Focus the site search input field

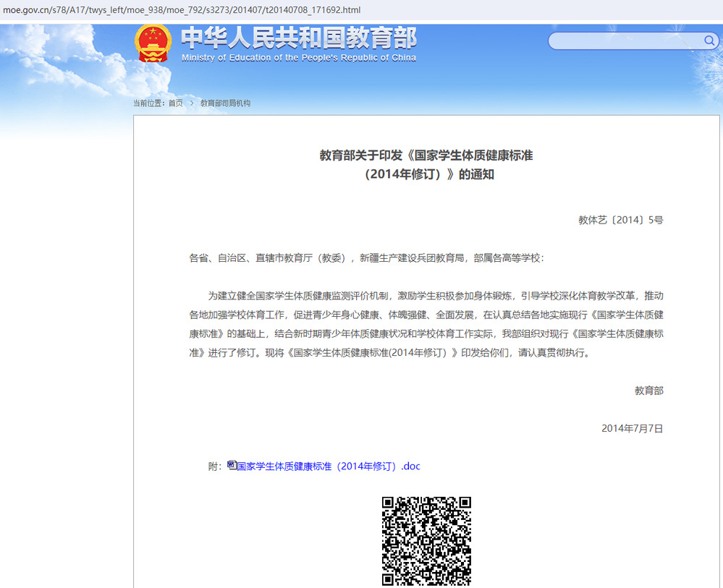624,41
